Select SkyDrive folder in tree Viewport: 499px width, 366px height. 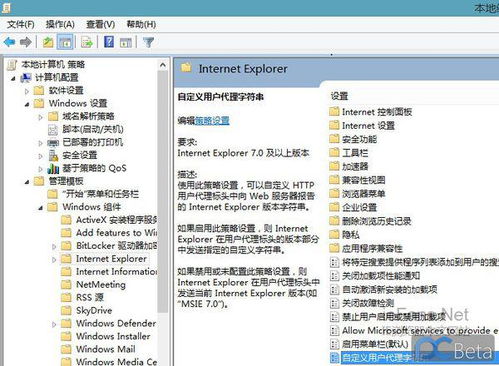coord(87,310)
